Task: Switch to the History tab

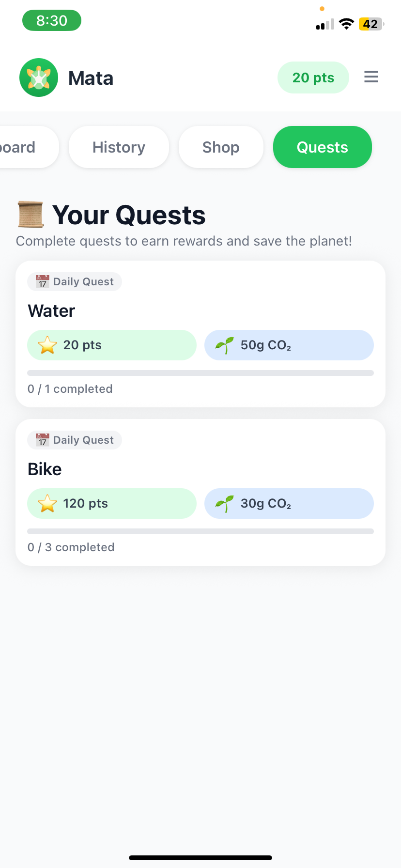Action: [x=119, y=147]
